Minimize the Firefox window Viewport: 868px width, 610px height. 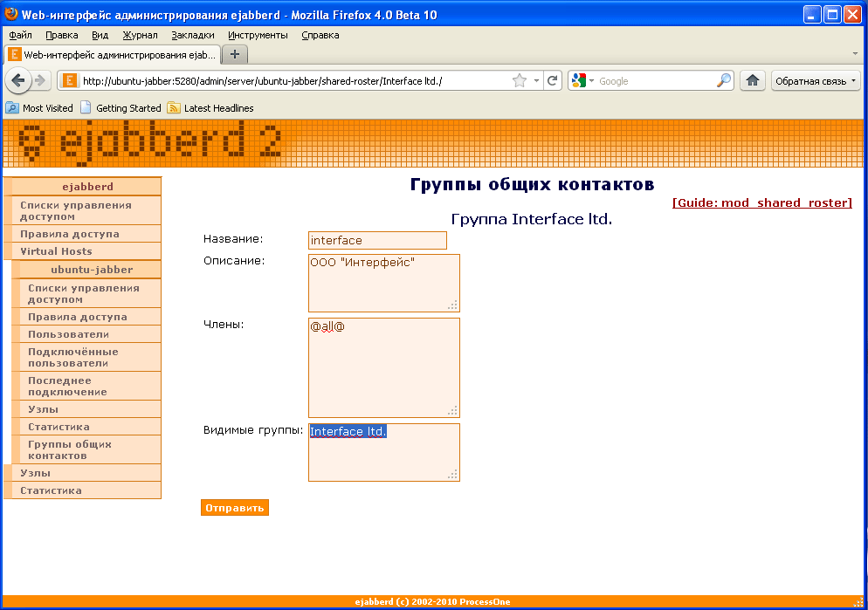812,14
